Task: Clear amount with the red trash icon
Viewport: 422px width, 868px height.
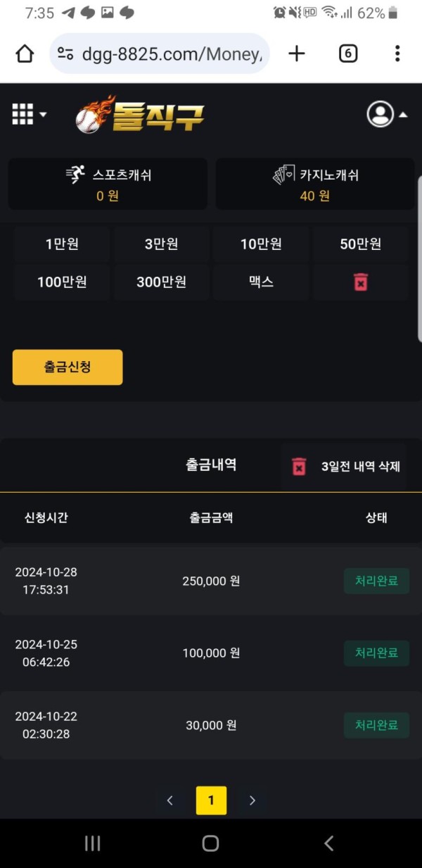Action: [x=361, y=282]
